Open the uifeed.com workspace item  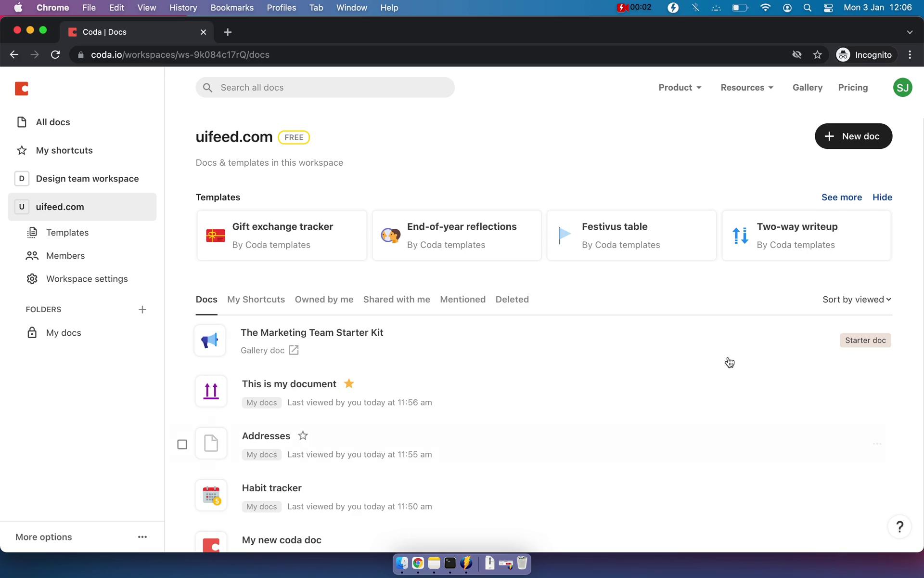click(x=59, y=206)
